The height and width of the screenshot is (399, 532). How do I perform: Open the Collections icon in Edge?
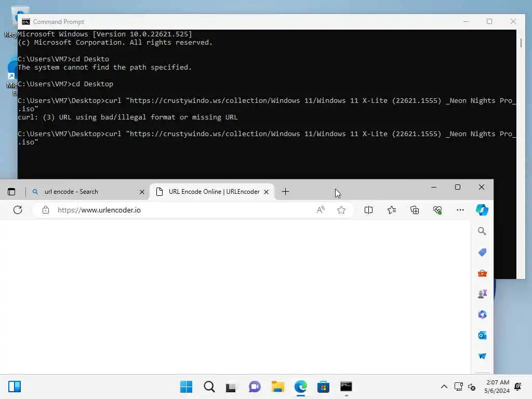tap(415, 210)
